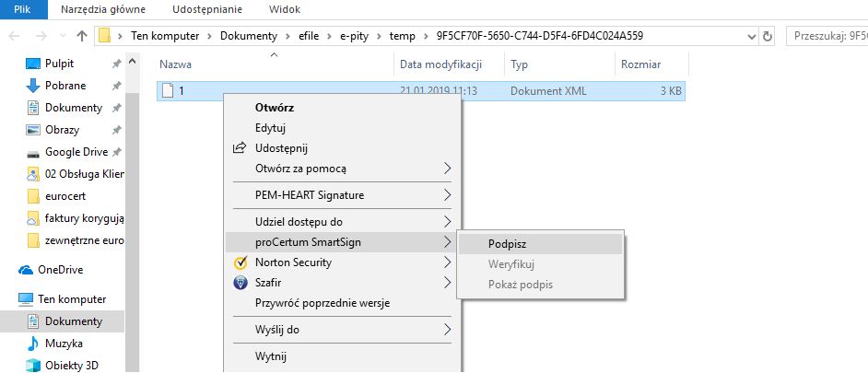Open the Plik file menu button

(24, 9)
